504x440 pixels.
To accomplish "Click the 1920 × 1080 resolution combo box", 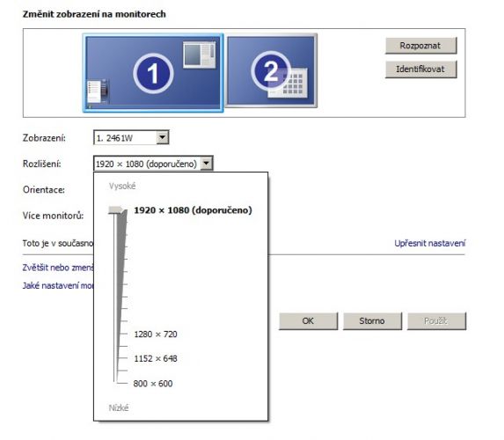I will pyautogui.click(x=153, y=164).
